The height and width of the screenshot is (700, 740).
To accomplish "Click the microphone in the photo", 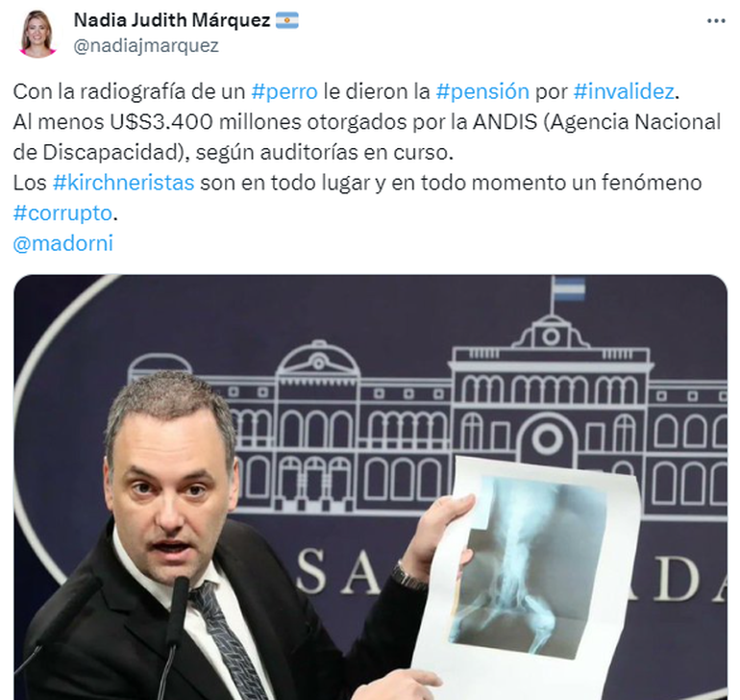I will click(x=176, y=628).
